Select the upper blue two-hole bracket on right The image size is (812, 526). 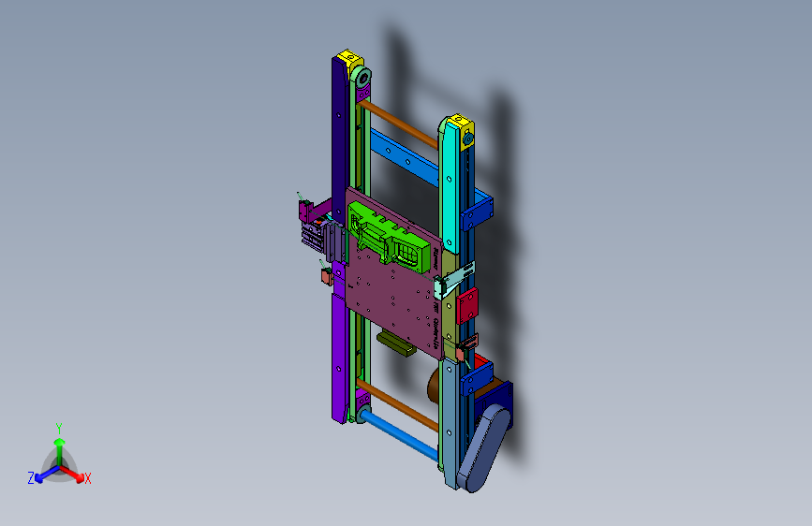tap(477, 212)
